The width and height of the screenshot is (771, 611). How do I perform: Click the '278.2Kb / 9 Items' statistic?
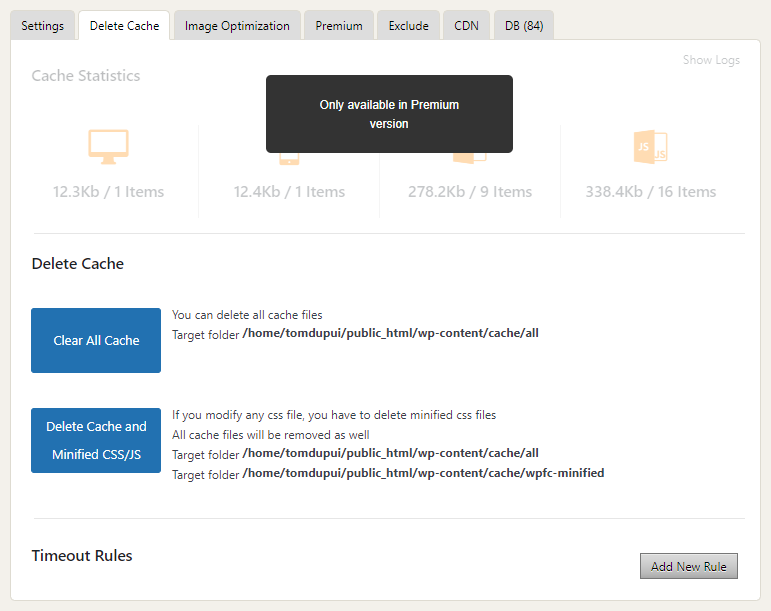point(470,192)
